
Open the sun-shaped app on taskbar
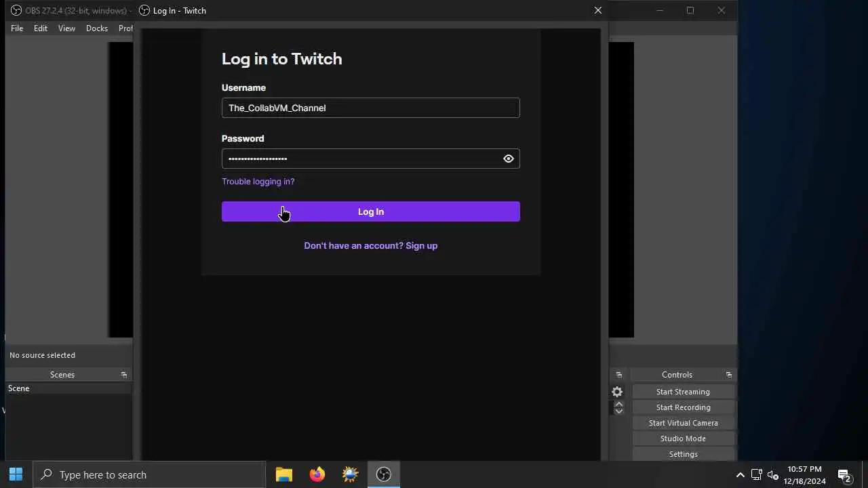[351, 474]
